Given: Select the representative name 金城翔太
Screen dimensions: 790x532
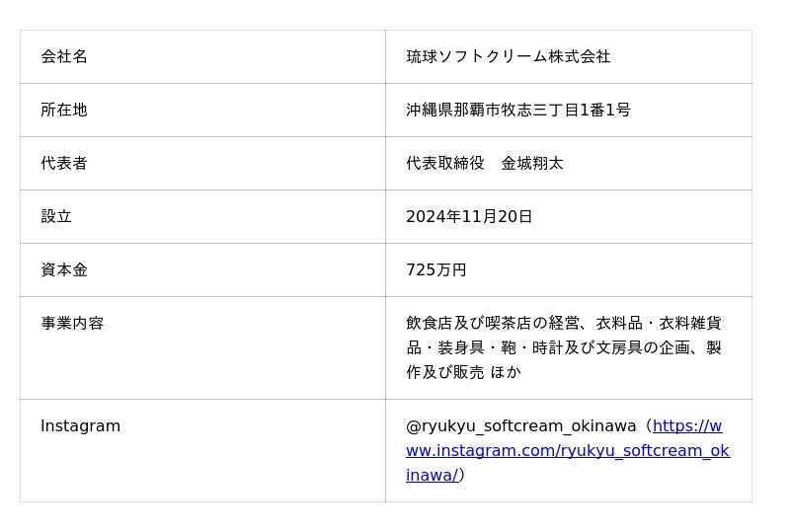Looking at the screenshot, I should click(x=532, y=163).
